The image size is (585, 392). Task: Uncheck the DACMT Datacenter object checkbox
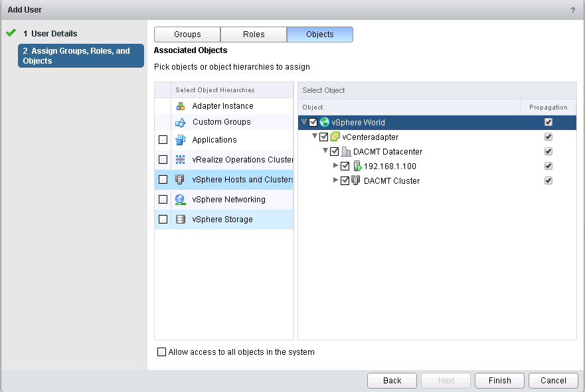(334, 151)
